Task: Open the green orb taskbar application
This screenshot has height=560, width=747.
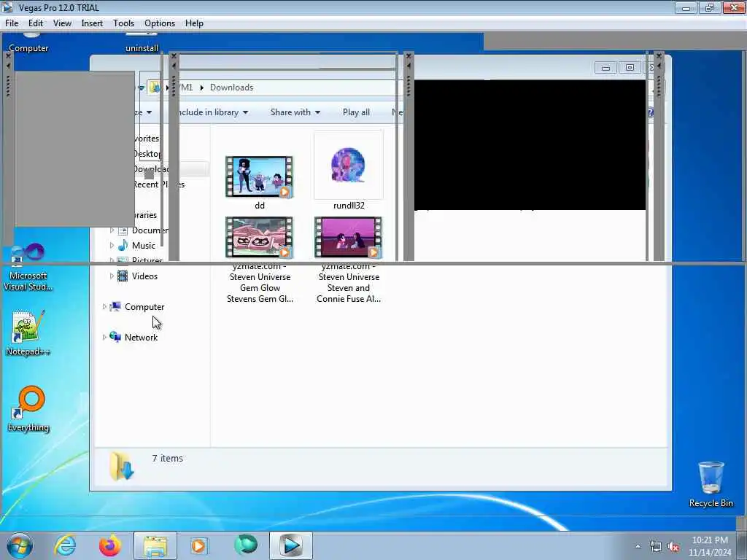Action: coord(246,545)
